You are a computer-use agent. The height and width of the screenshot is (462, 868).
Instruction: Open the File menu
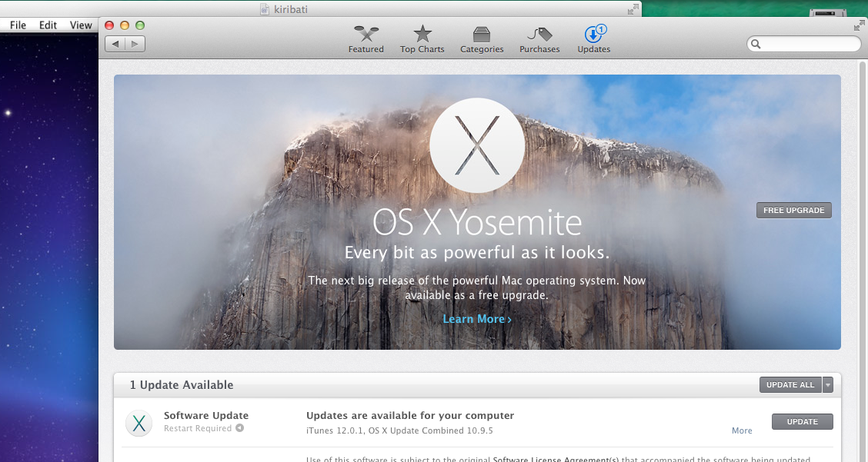tap(17, 25)
